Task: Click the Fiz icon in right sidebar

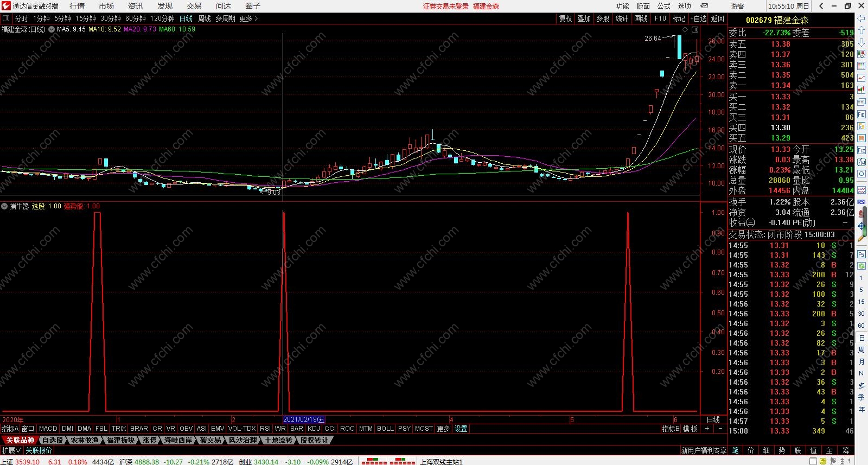Action: tap(861, 150)
